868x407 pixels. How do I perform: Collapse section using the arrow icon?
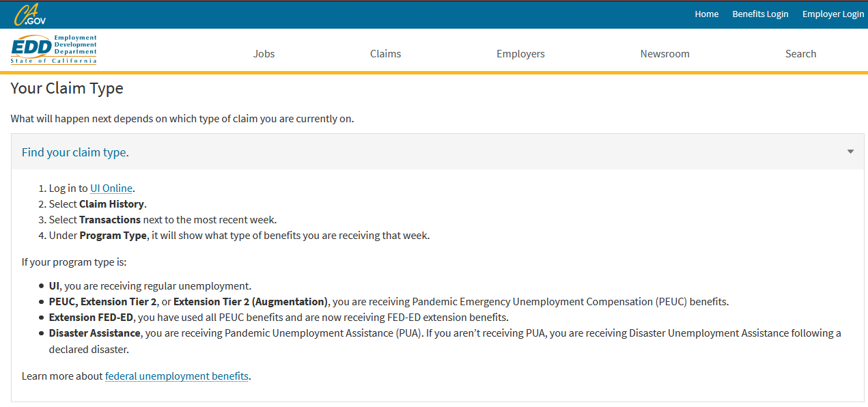(x=850, y=152)
